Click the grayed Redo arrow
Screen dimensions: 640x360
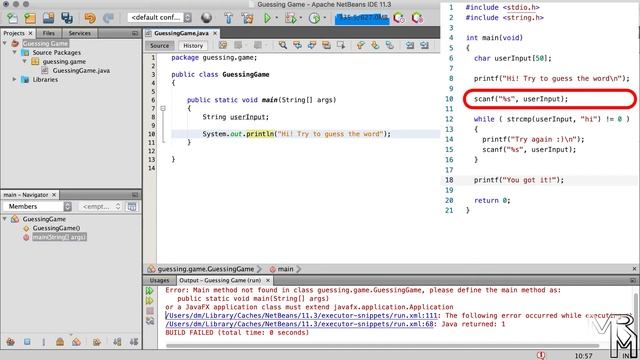(x=108, y=18)
